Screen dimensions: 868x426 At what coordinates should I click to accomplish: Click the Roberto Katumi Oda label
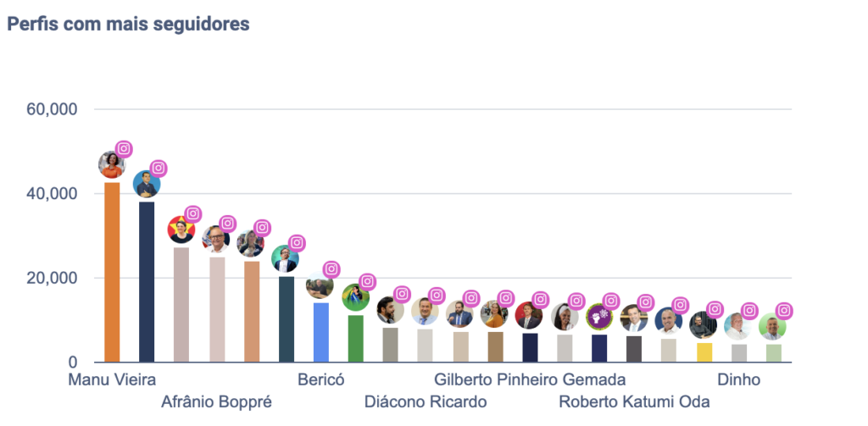pyautogui.click(x=634, y=401)
